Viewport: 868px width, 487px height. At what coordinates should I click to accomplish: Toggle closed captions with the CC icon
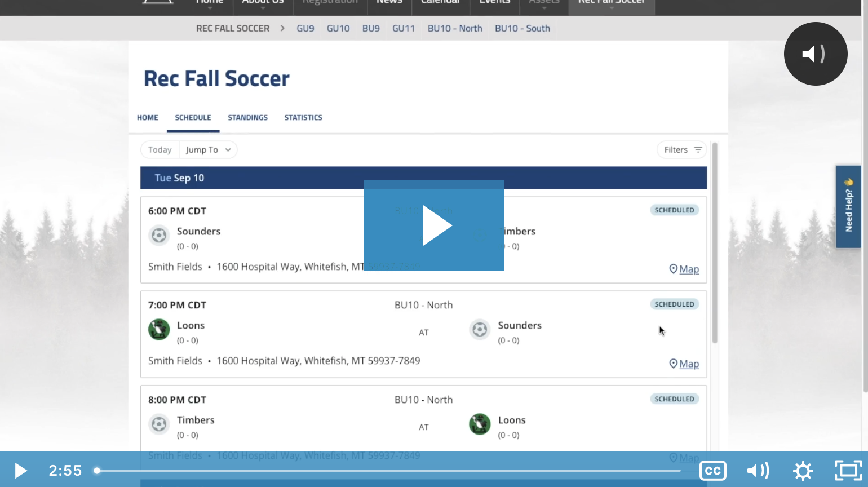click(713, 471)
